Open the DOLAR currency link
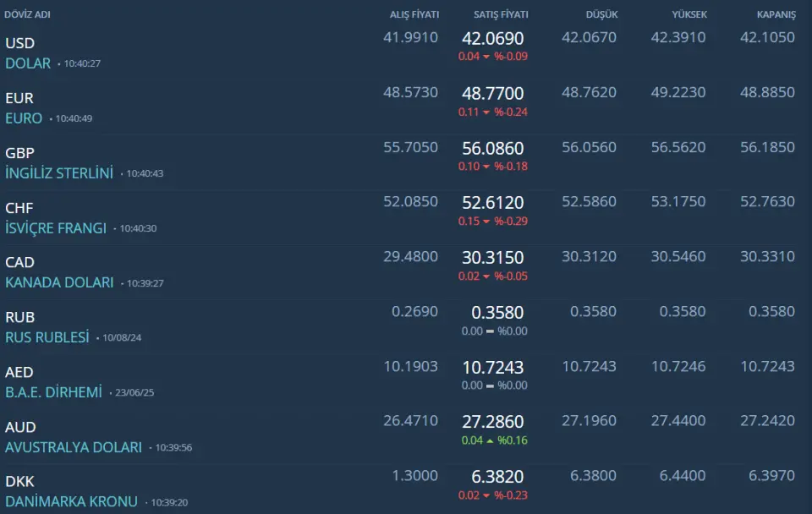This screenshot has width=812, height=514. pos(28,63)
